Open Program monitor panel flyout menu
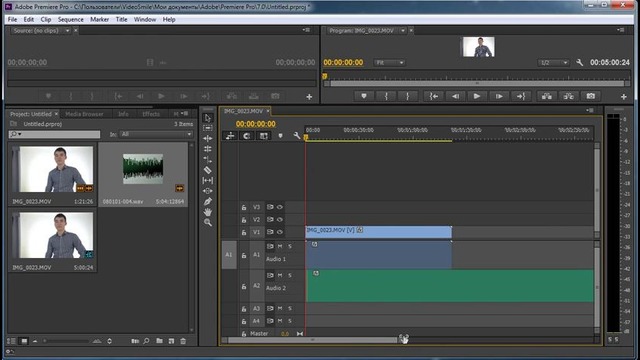Screen dimensions: 640x360 click(x=620, y=30)
